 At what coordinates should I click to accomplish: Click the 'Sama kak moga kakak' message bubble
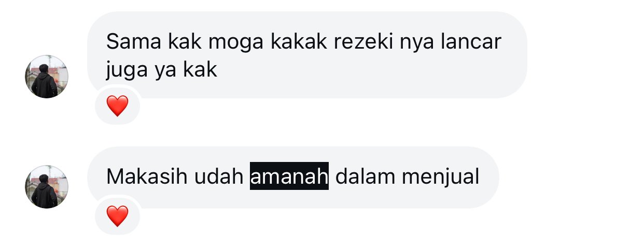[307, 55]
